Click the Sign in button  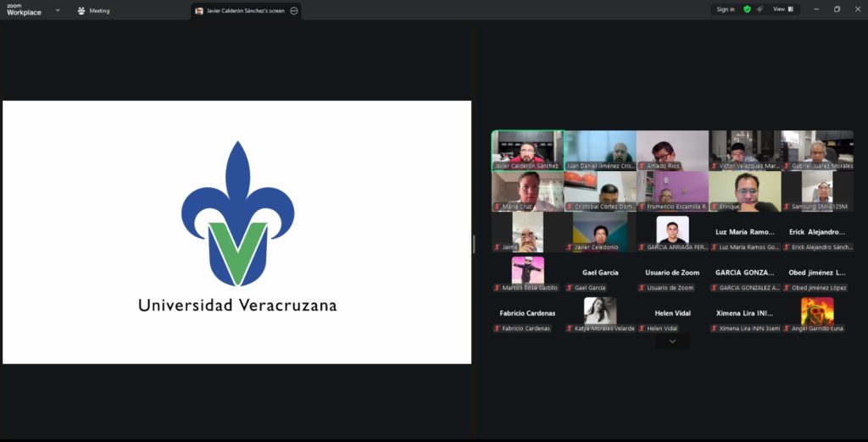pyautogui.click(x=725, y=9)
